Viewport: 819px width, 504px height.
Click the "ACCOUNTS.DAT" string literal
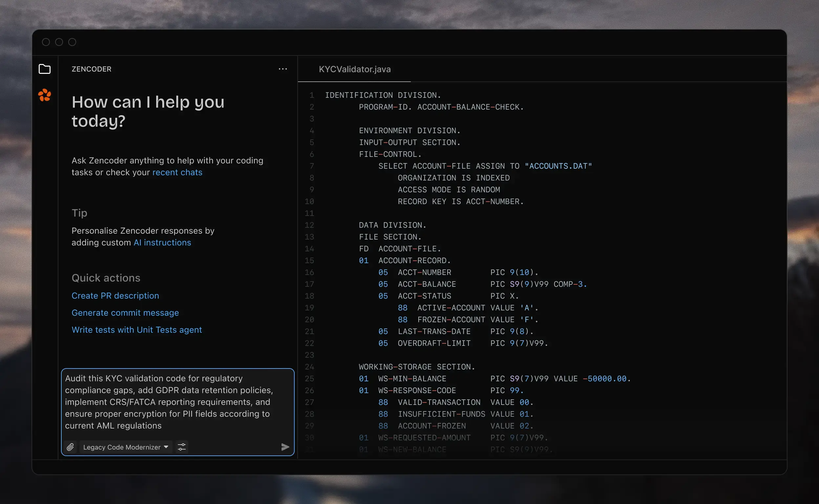pos(558,166)
